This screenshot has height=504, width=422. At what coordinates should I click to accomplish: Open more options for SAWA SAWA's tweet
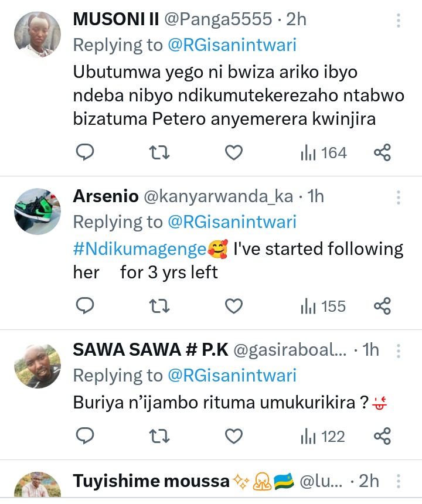[x=399, y=350]
